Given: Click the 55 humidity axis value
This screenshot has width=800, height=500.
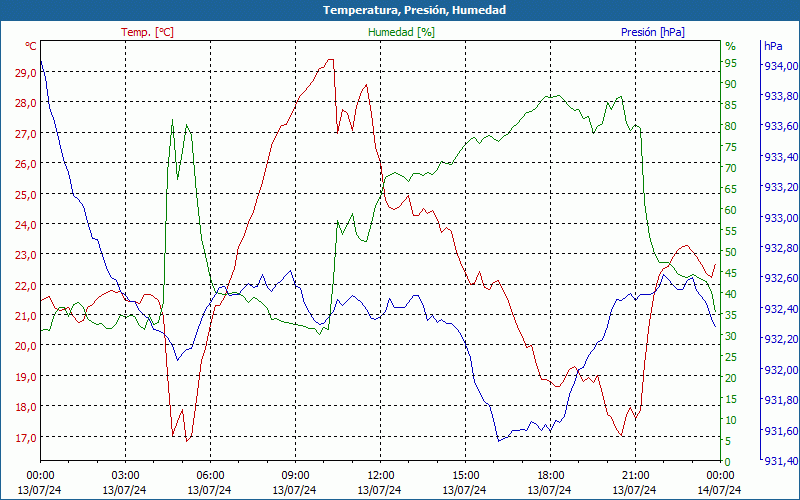Looking at the screenshot, I should point(731,231).
